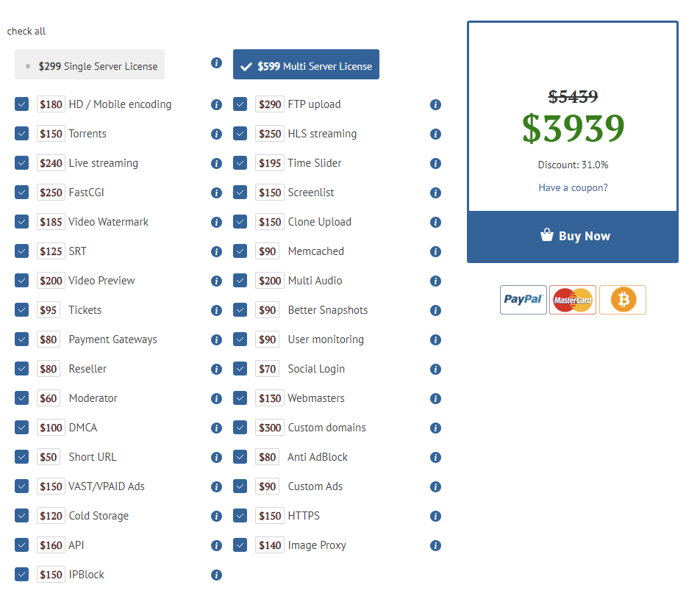This screenshot has height=593, width=700.
Task: Click the "check all" link
Action: coord(26,31)
